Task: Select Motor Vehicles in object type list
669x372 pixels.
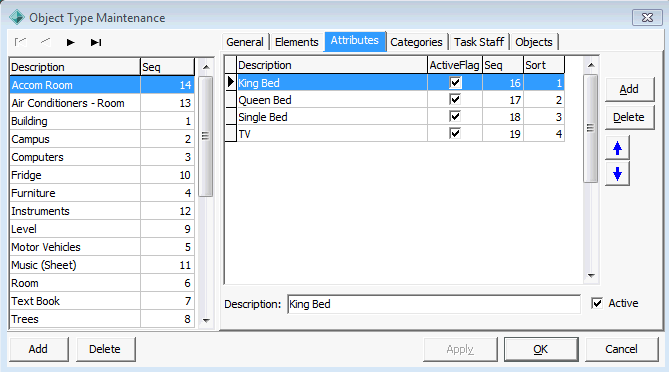Action: click(x=102, y=247)
